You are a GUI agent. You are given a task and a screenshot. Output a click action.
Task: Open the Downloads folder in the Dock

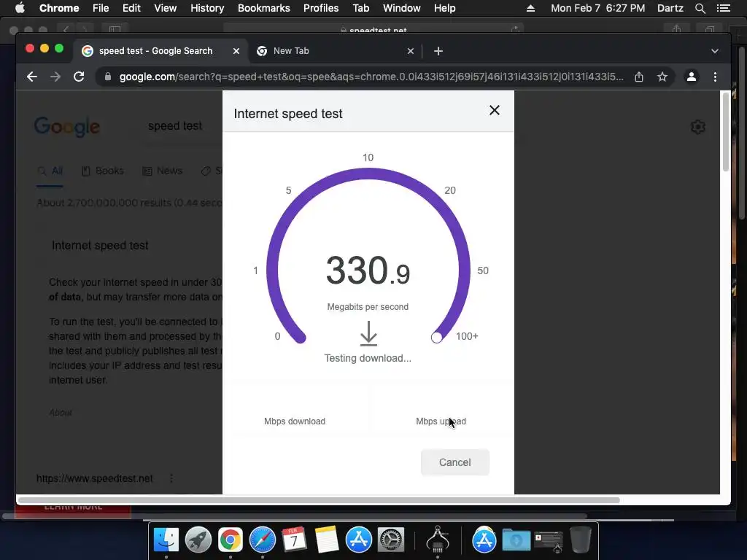tap(516, 540)
